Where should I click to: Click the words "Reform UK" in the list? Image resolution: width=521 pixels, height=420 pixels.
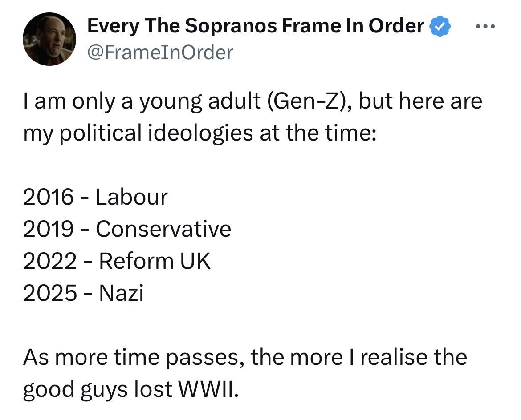click(155, 261)
